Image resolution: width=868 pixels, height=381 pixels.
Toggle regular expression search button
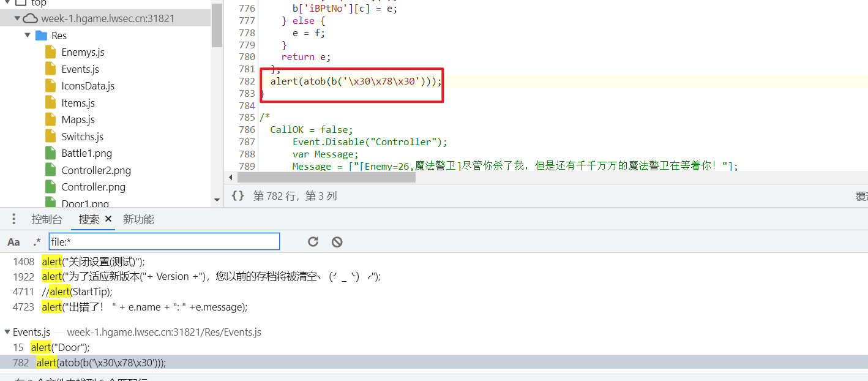click(37, 242)
